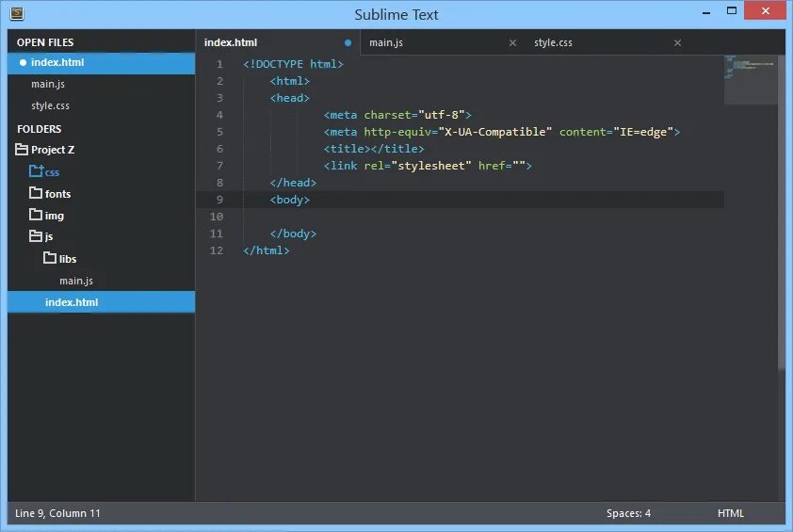This screenshot has height=532, width=793.
Task: Select style.css in Open Files list
Action: [x=101, y=105]
